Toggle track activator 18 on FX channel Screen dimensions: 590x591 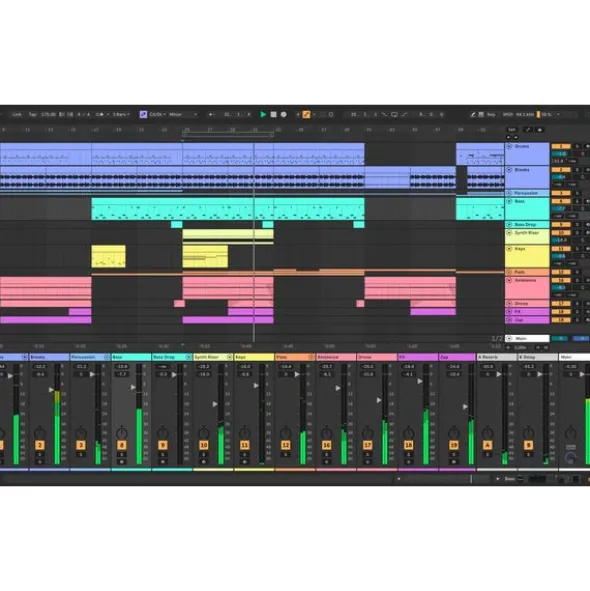point(409,445)
